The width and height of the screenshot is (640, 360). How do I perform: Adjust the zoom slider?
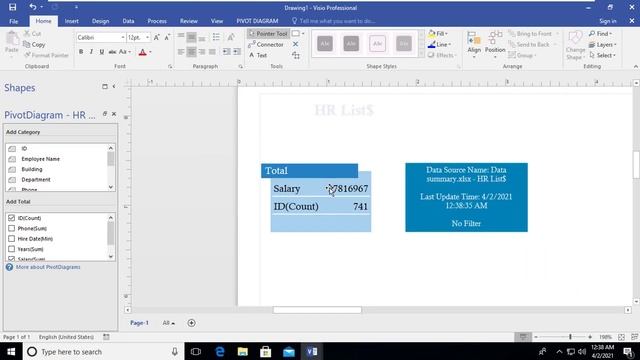(570, 337)
